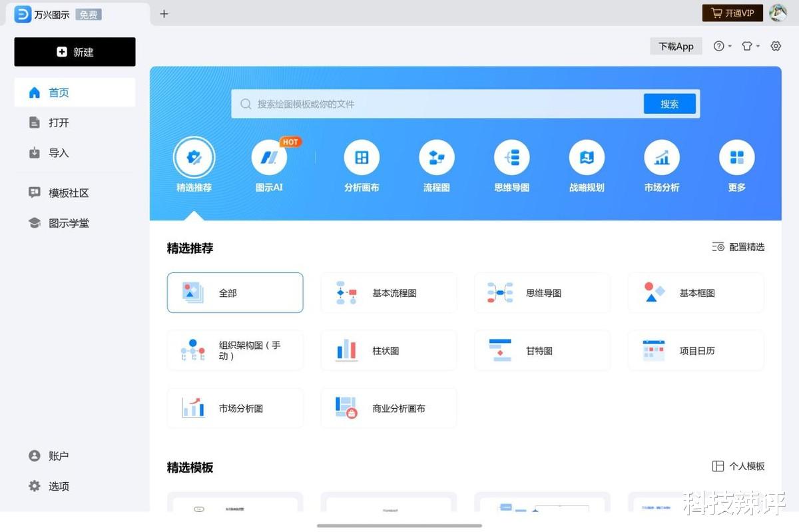Select the 流程图 category icon
This screenshot has width=799, height=532.
(x=437, y=158)
